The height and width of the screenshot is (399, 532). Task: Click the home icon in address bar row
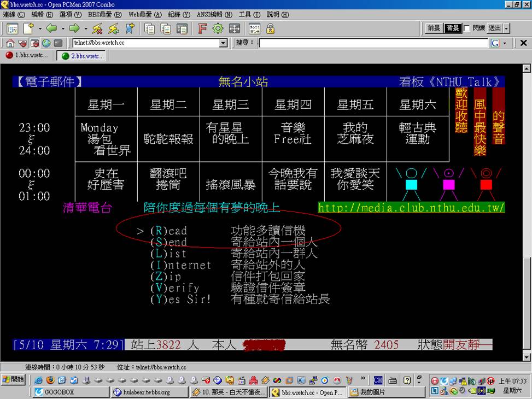coord(10,43)
